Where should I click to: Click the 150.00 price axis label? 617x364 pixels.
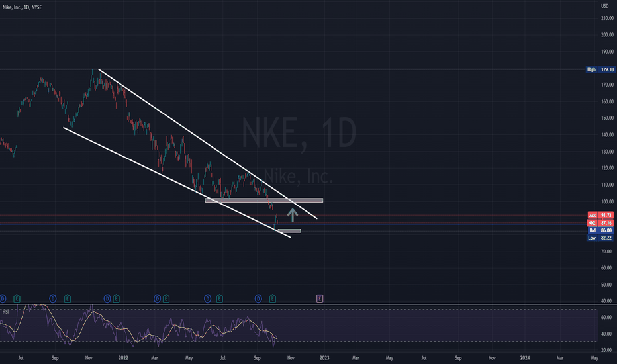tap(607, 118)
